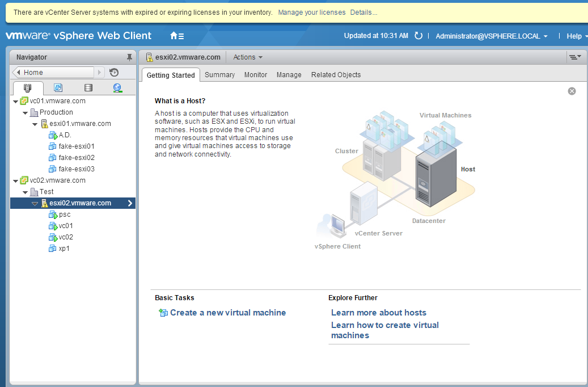The height and width of the screenshot is (387, 588).
Task: Switch to the Summary tab
Action: coord(220,75)
